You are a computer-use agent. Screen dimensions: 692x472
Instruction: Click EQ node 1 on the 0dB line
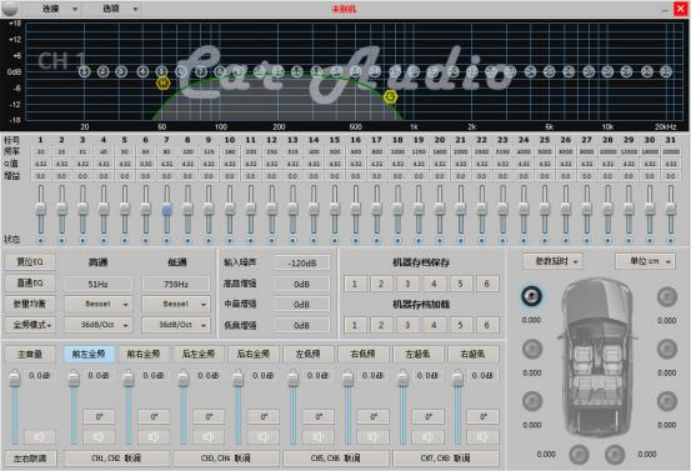pyautogui.click(x=85, y=71)
